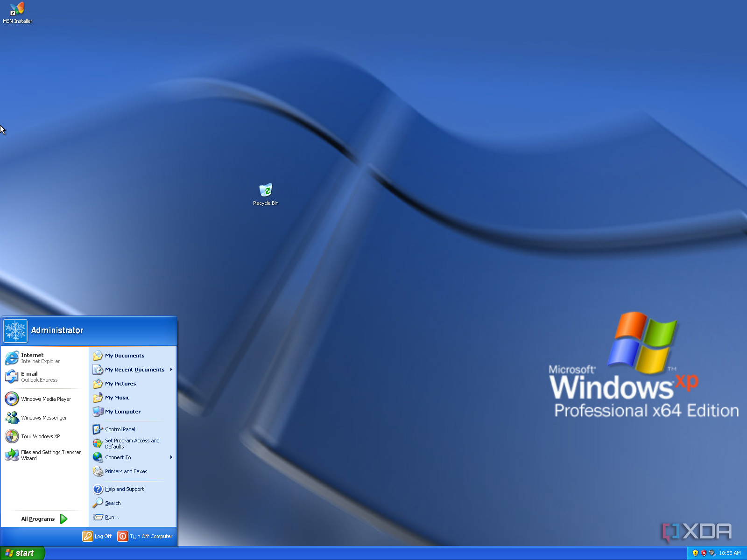Expand the My Recent Documents submenu
Image resolution: width=747 pixels, height=560 pixels.
click(x=134, y=369)
